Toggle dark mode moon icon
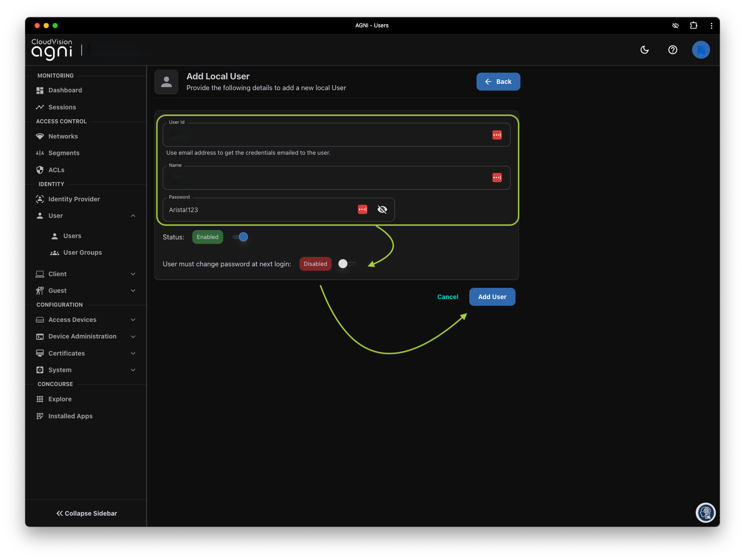This screenshot has height=560, width=745. pyautogui.click(x=645, y=50)
